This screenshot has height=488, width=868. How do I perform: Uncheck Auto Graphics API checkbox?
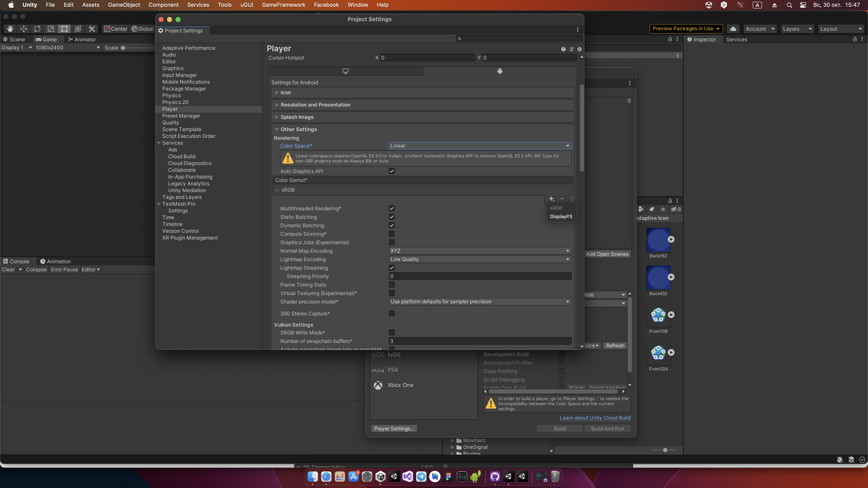[x=392, y=171]
